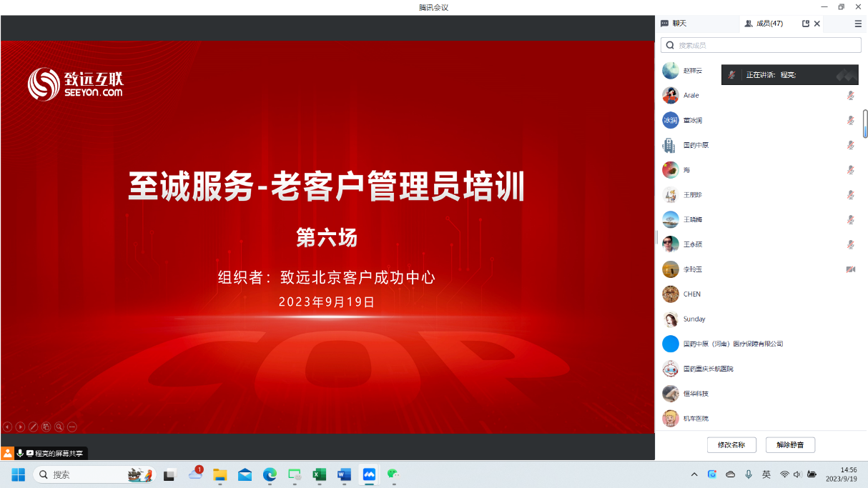Open more slideshow options (three dots)
The height and width of the screenshot is (488, 868).
[x=72, y=427]
